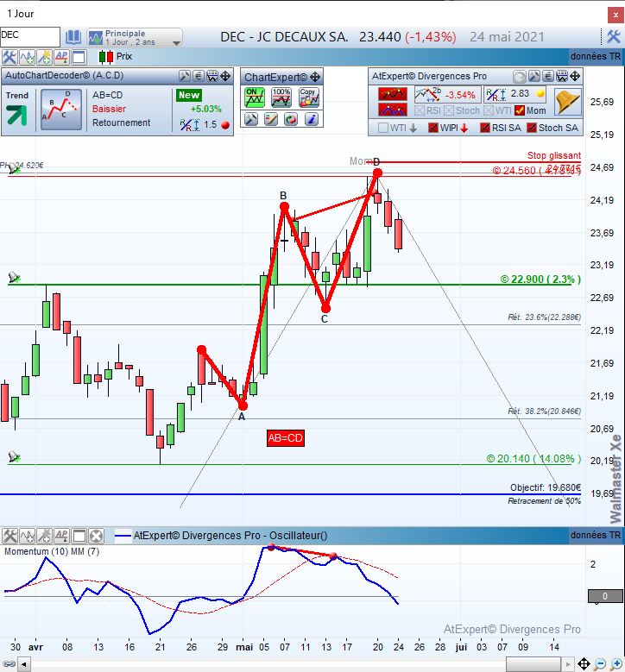
Task: Open oscillator panel settings wrench icon
Action: [x=9, y=536]
